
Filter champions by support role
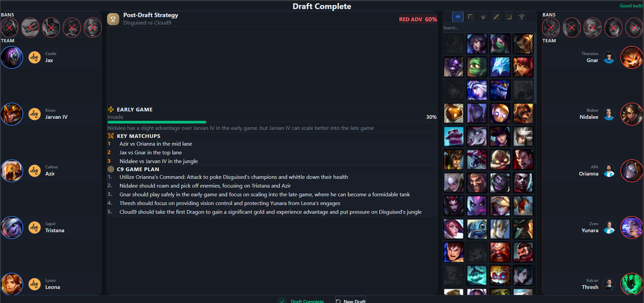(522, 17)
